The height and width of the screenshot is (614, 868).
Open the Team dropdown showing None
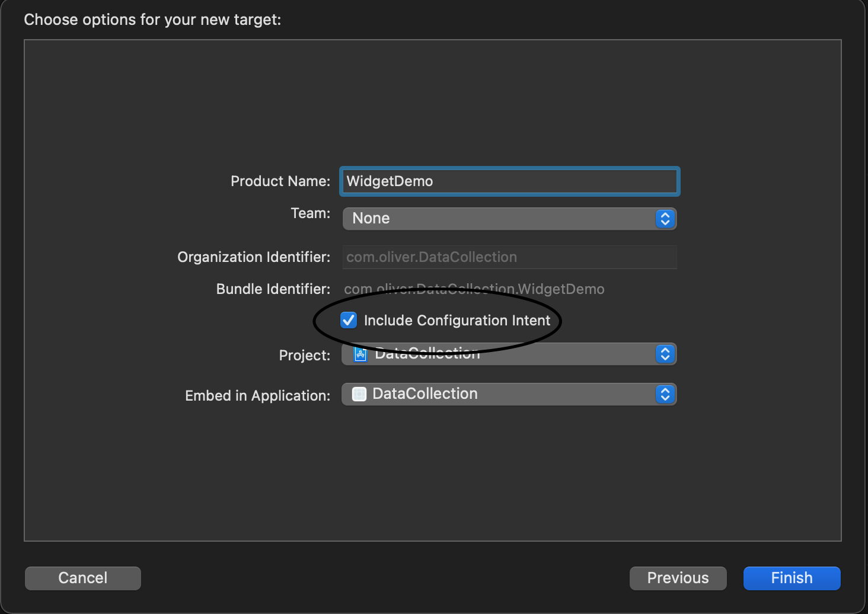coord(509,219)
